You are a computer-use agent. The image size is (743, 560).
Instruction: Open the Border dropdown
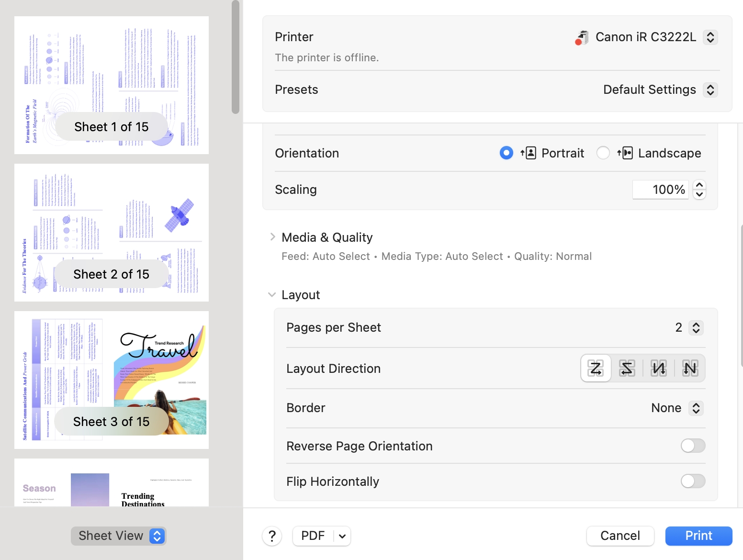click(696, 408)
